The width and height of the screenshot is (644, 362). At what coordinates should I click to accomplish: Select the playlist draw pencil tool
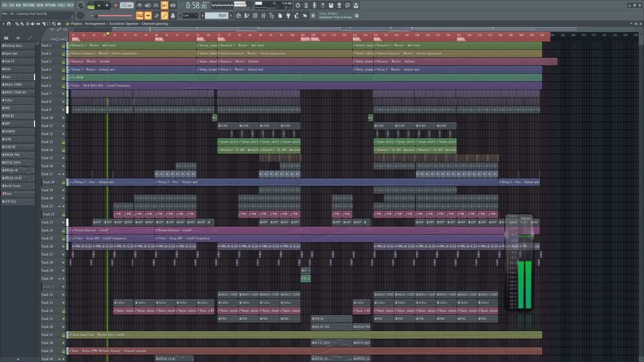coord(17,24)
